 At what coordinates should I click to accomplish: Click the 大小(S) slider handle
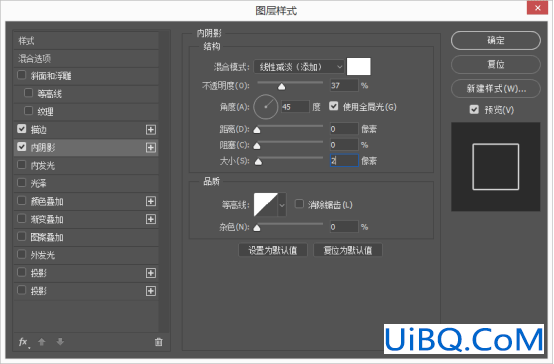pos(258,162)
